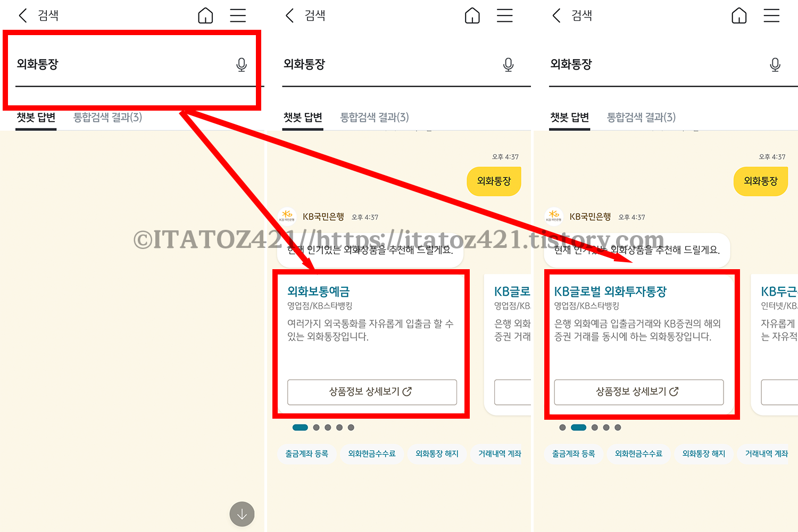
Task: Tap partially visible KB두근 card in right screen
Action: click(x=775, y=344)
